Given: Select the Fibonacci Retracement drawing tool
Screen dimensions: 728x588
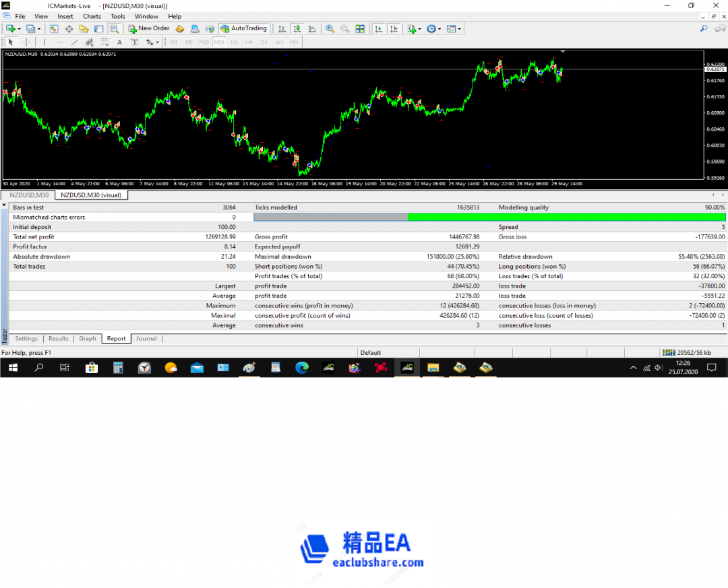Looking at the screenshot, I should pos(104,42).
